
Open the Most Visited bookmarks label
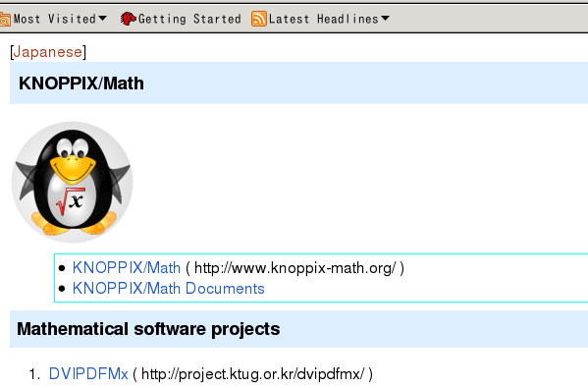coord(55,19)
